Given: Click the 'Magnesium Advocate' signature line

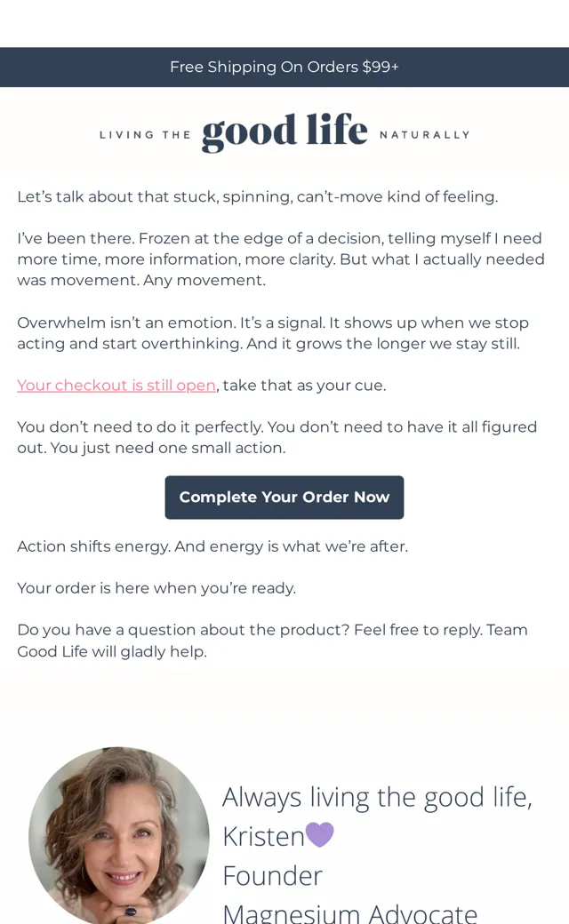Looking at the screenshot, I should click(349, 913).
